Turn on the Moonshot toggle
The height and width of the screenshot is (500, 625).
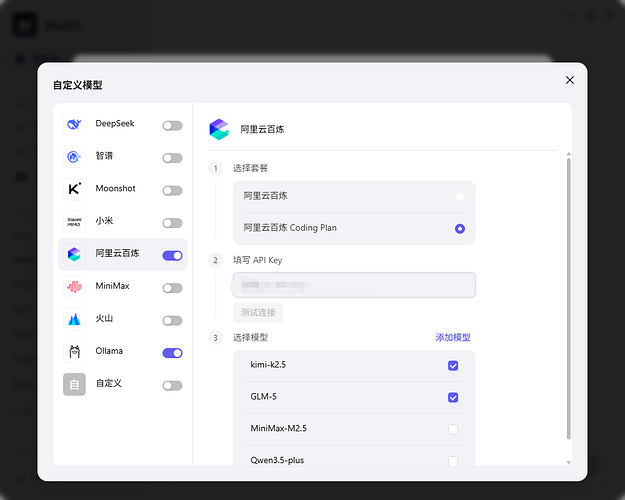coord(172,191)
